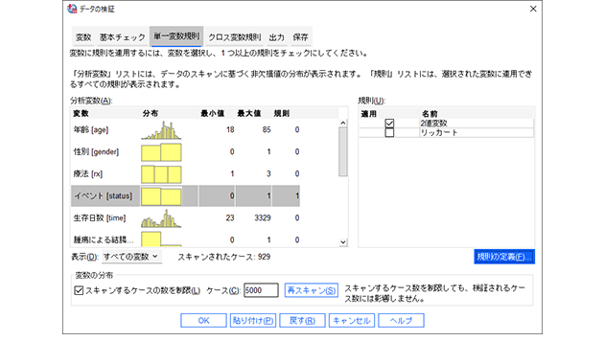Select the 2値変数 rule name

[x=433, y=124]
